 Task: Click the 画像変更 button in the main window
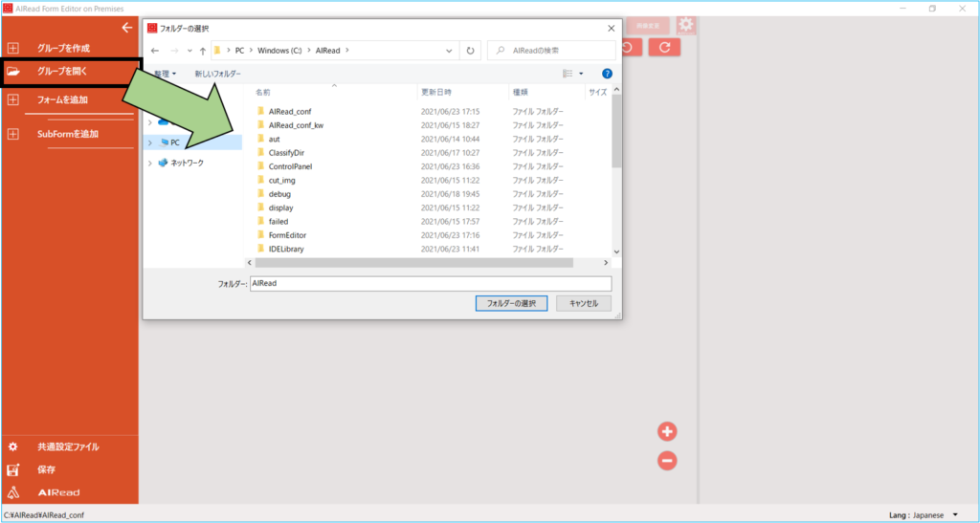coord(648,26)
